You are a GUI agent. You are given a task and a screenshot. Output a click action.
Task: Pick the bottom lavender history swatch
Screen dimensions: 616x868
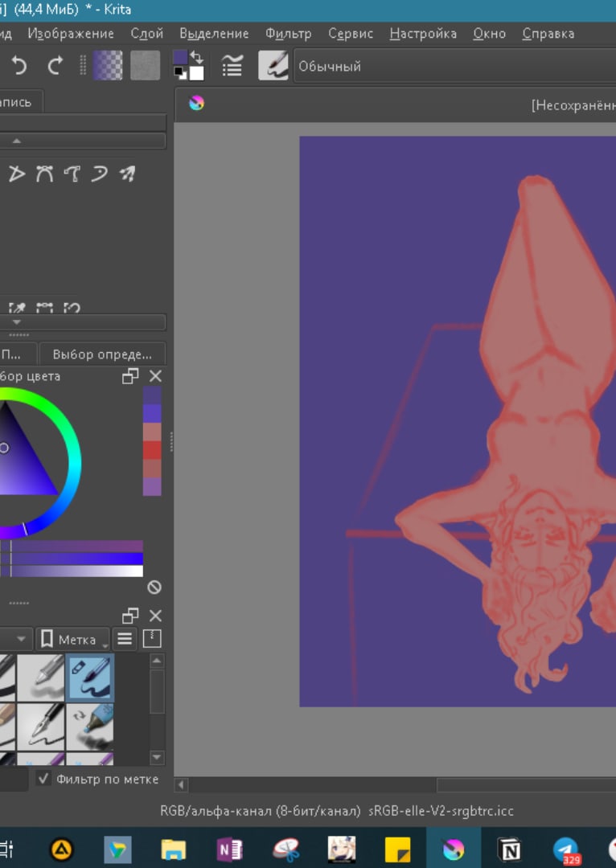[152, 486]
